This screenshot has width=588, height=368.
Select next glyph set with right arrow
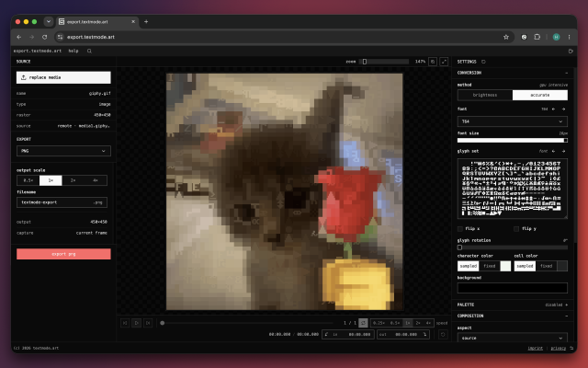[563, 151]
